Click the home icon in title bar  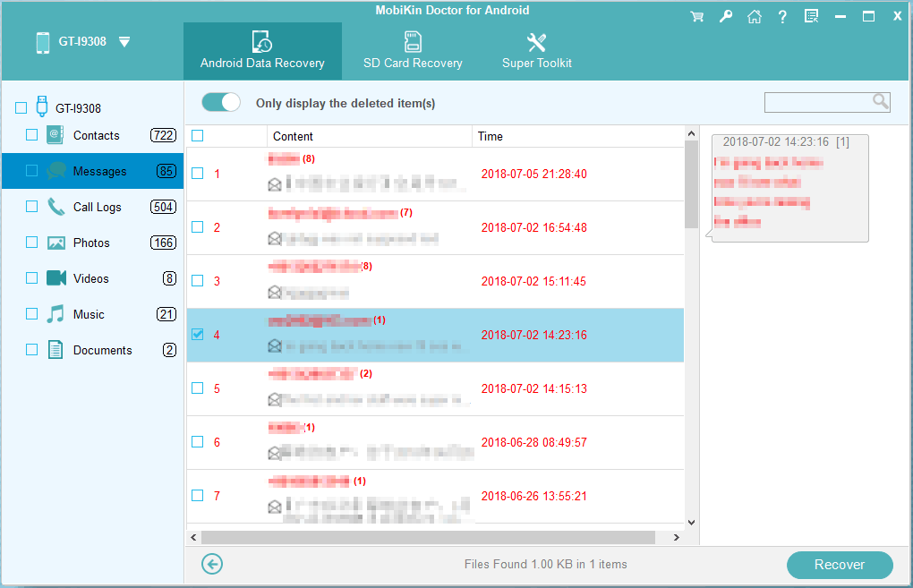point(755,17)
